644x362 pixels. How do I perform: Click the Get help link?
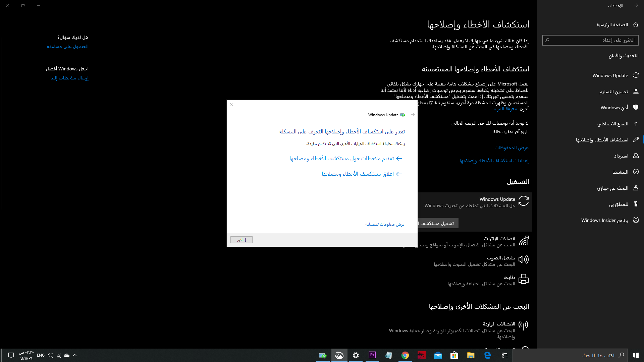[68, 47]
